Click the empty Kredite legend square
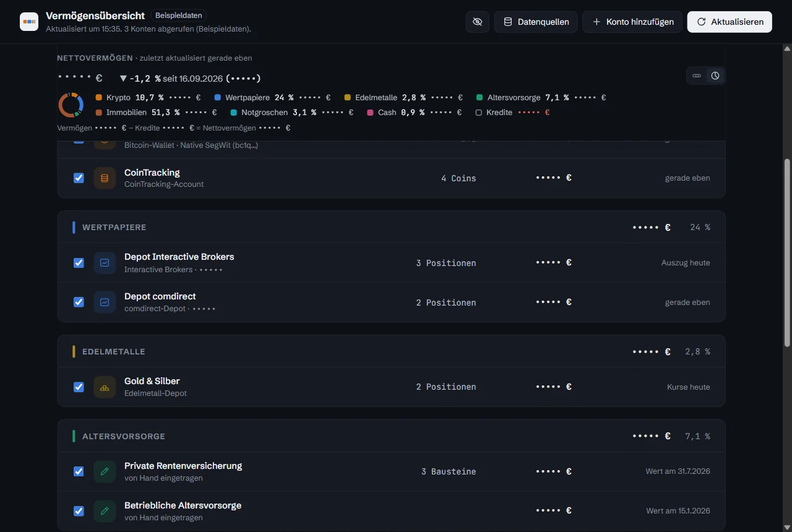The width and height of the screenshot is (792, 532). (478, 113)
